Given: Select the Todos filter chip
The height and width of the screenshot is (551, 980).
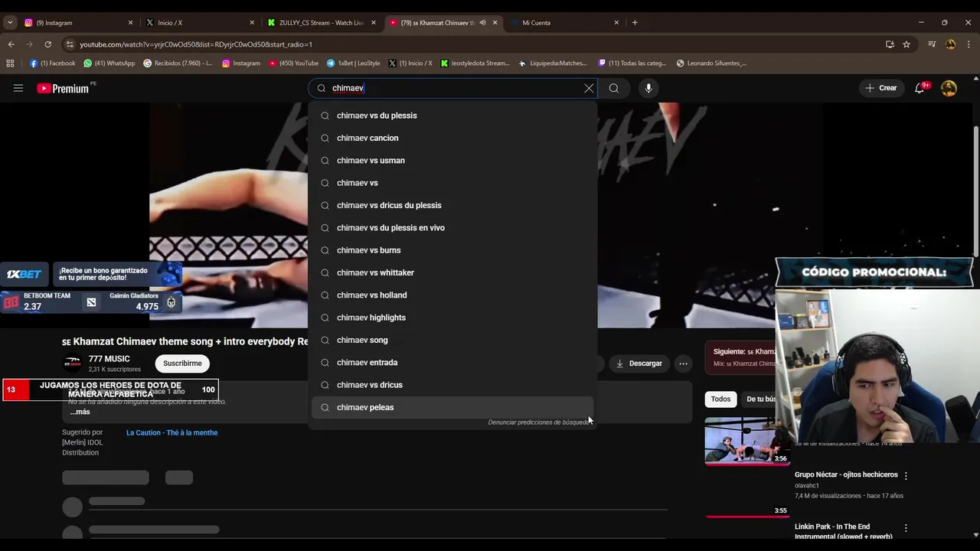Looking at the screenshot, I should click(720, 399).
